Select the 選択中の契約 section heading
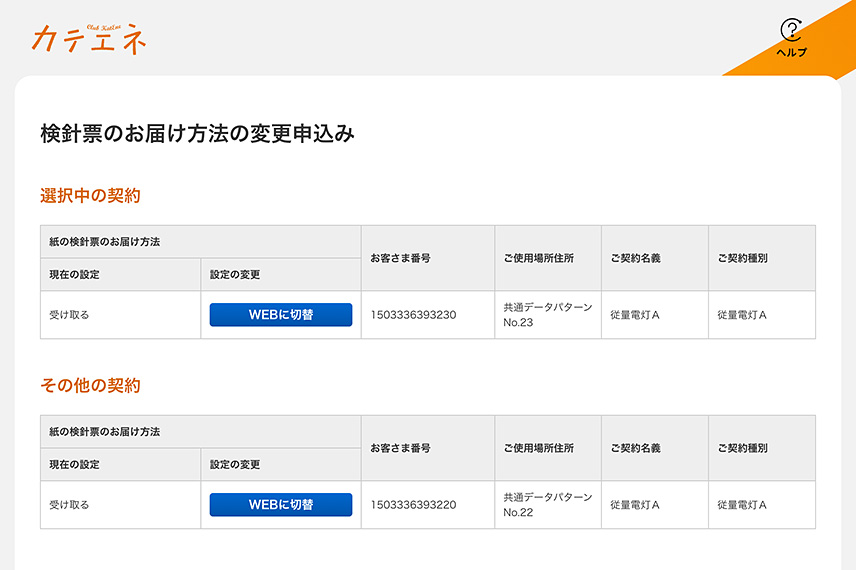Screen dimensions: 856x570 coord(90,195)
